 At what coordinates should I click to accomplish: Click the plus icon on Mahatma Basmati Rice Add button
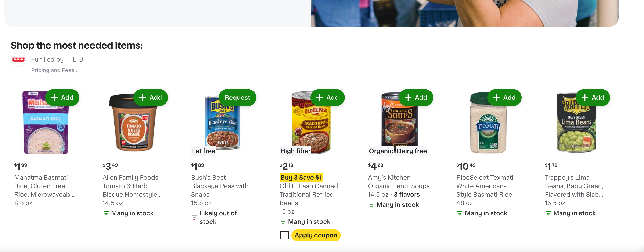(x=54, y=97)
